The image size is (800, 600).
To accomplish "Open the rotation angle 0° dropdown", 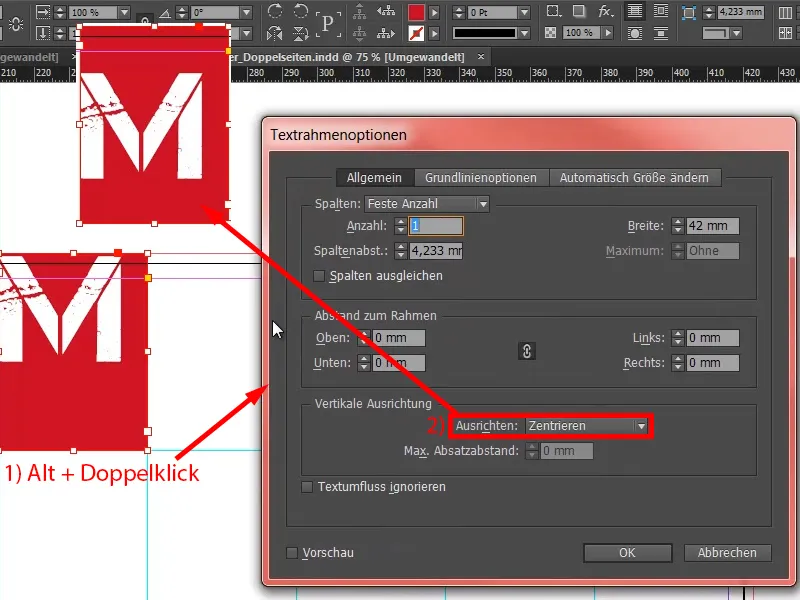I will pos(246,12).
